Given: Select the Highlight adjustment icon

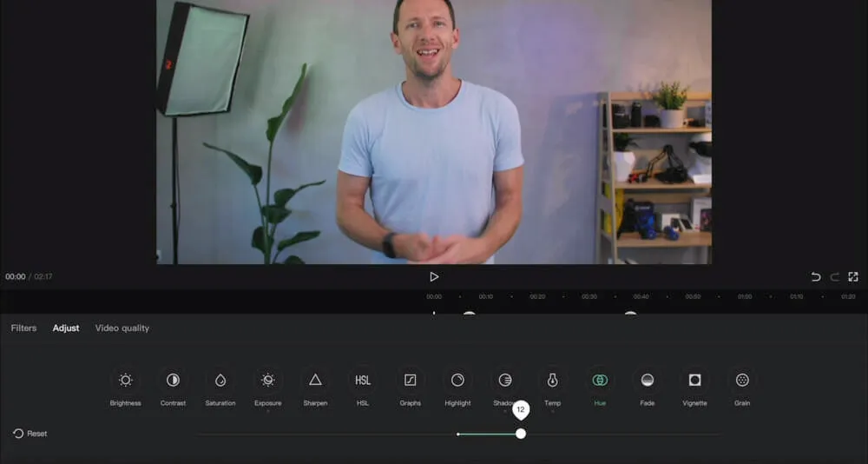Looking at the screenshot, I should (457, 381).
